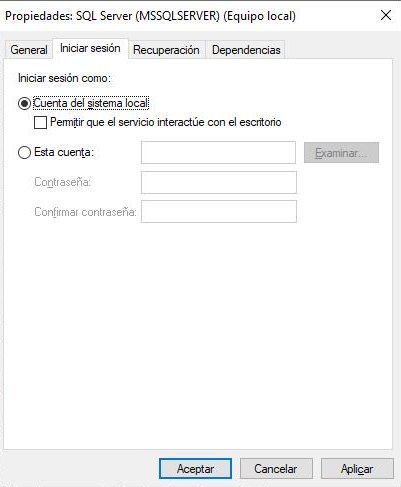The height and width of the screenshot is (487, 401).
Task: Focus the Contraseña password field
Action: point(219,182)
